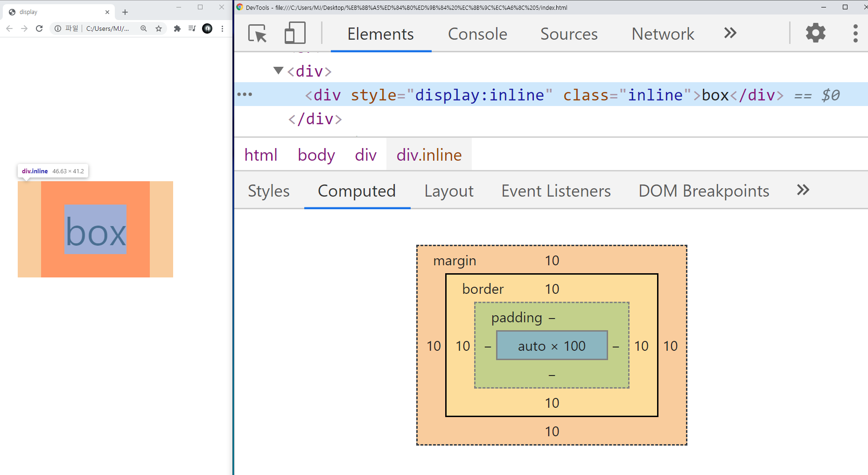The height and width of the screenshot is (475, 868).
Task: Select body in the breadcrumb bar
Action: point(316,155)
